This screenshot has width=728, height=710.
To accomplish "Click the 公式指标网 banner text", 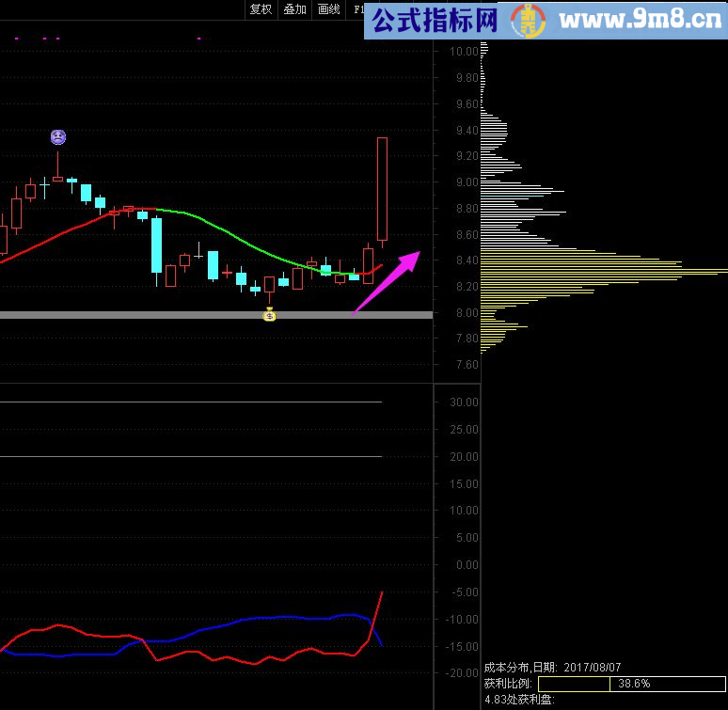I will point(434,19).
